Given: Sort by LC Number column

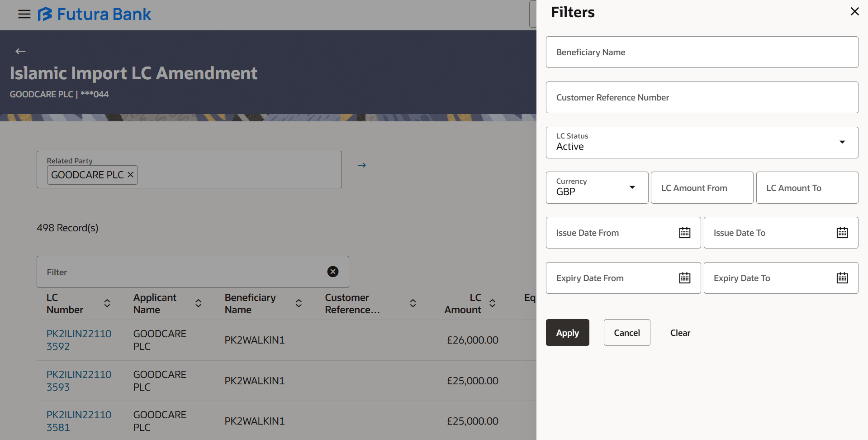Looking at the screenshot, I should (x=107, y=303).
